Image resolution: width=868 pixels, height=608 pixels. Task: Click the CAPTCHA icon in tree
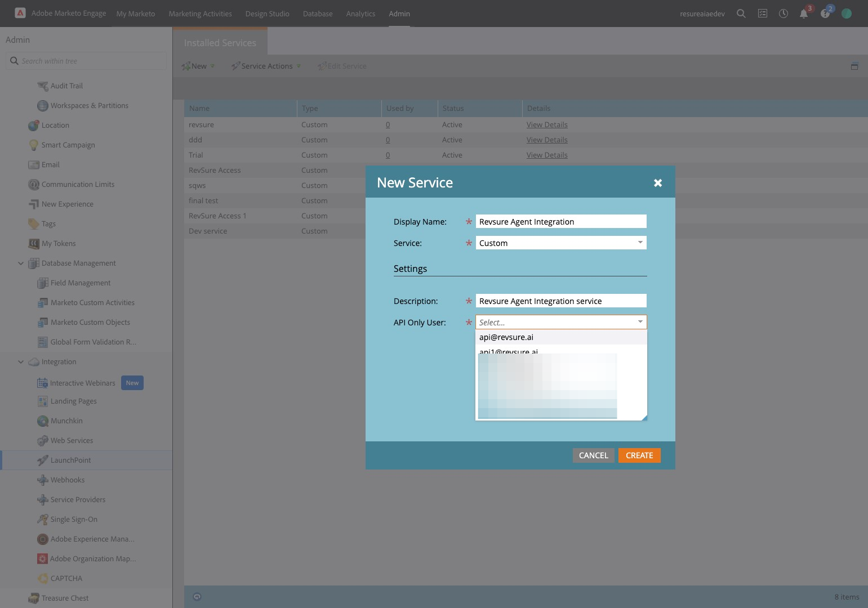click(43, 579)
